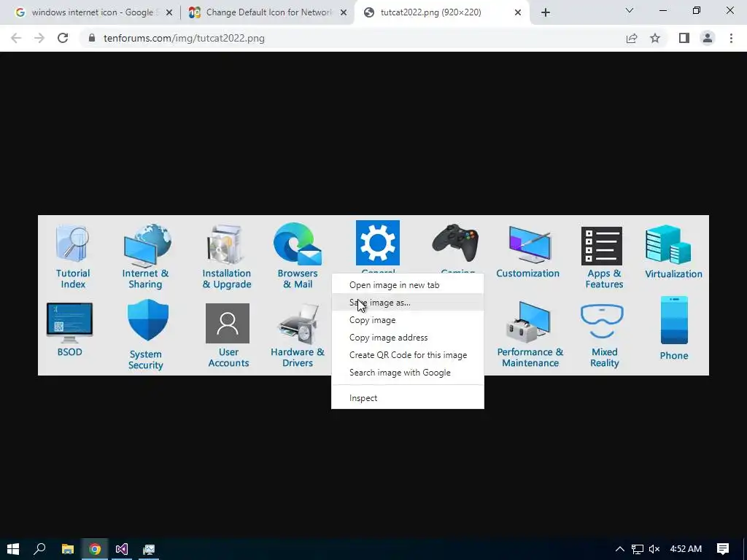Open a new tab with plus button

tap(546, 13)
